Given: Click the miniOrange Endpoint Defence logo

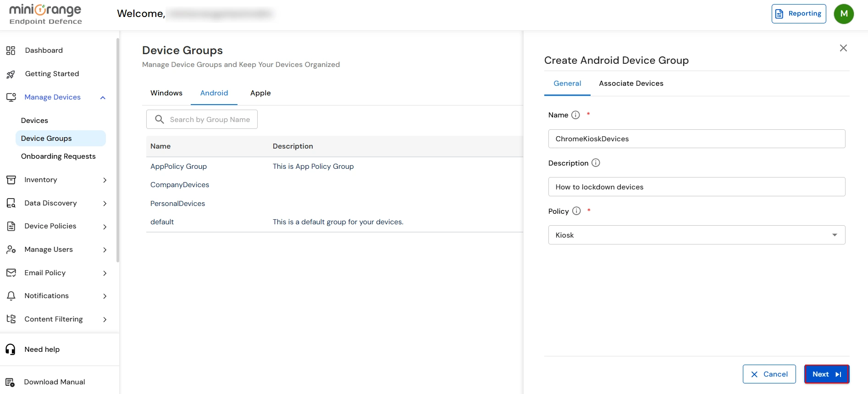Looking at the screenshot, I should 45,14.
